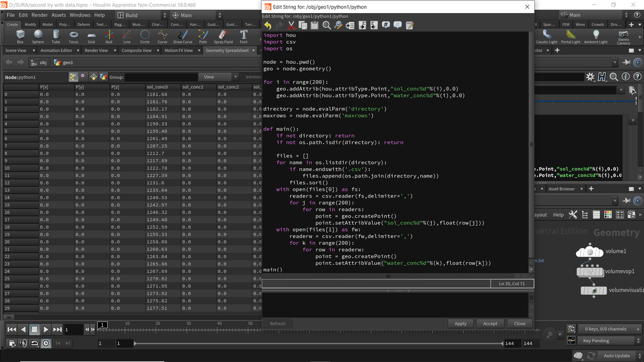Viewport: 644px width, 362px height.
Task: Select the Font shelf tool
Action: [x=244, y=37]
